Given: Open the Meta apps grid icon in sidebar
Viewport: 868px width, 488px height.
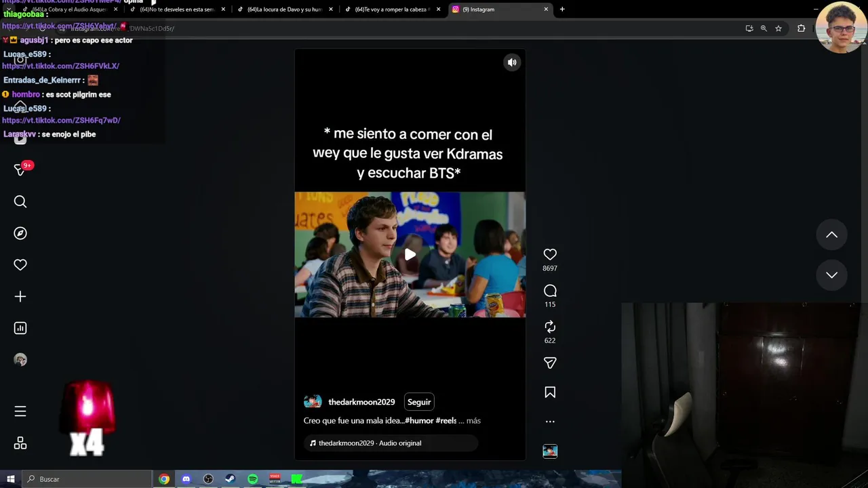Looking at the screenshot, I should [20, 443].
